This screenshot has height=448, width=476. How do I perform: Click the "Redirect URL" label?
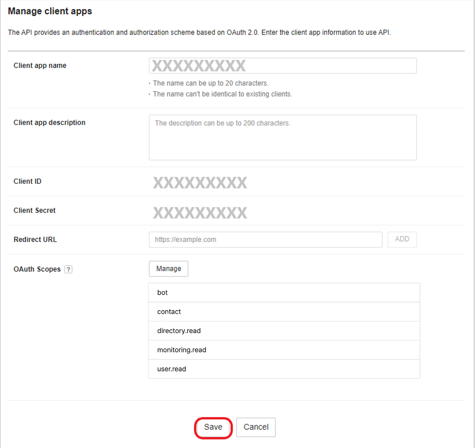(x=35, y=239)
